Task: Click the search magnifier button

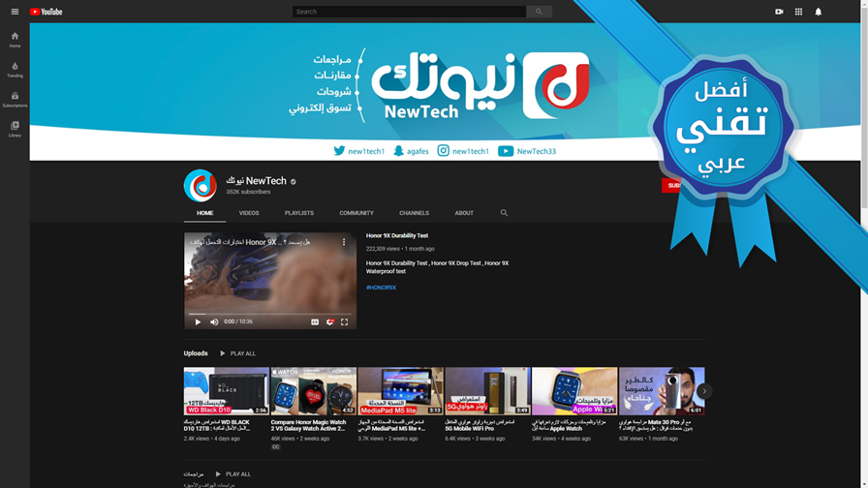Action: tap(539, 12)
